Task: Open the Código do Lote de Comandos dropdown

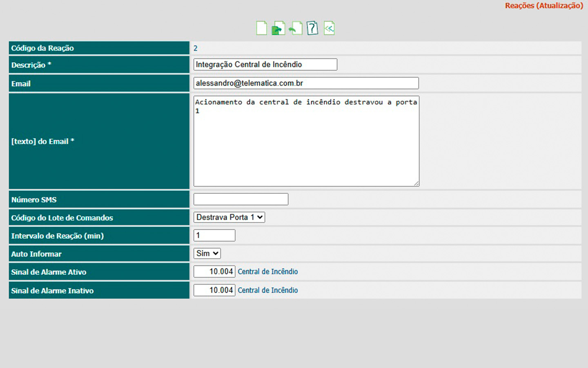Action: point(229,217)
